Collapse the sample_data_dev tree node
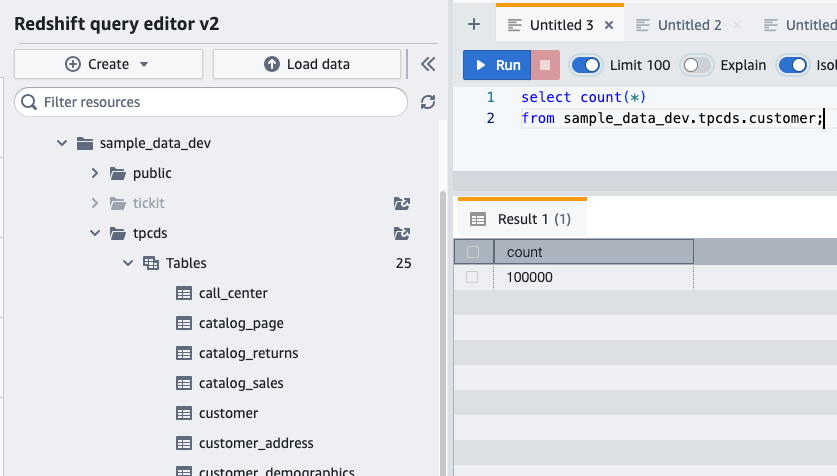The image size is (837, 476). [x=62, y=143]
